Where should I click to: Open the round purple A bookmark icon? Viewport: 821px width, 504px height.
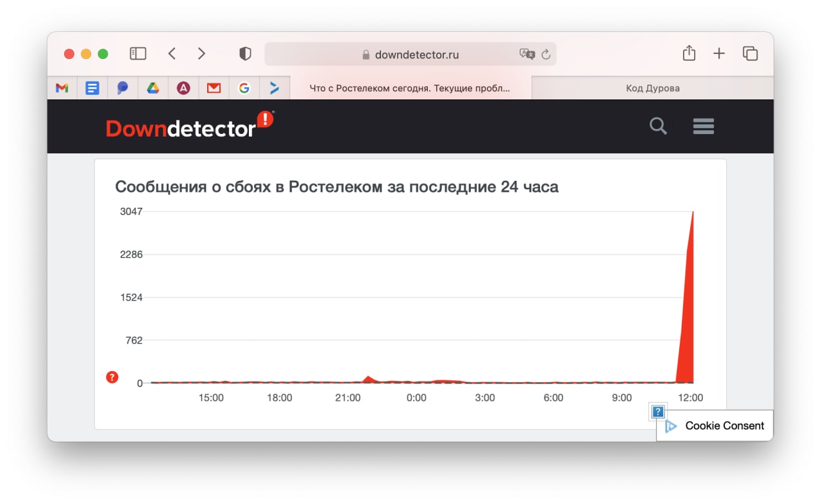[x=183, y=88]
